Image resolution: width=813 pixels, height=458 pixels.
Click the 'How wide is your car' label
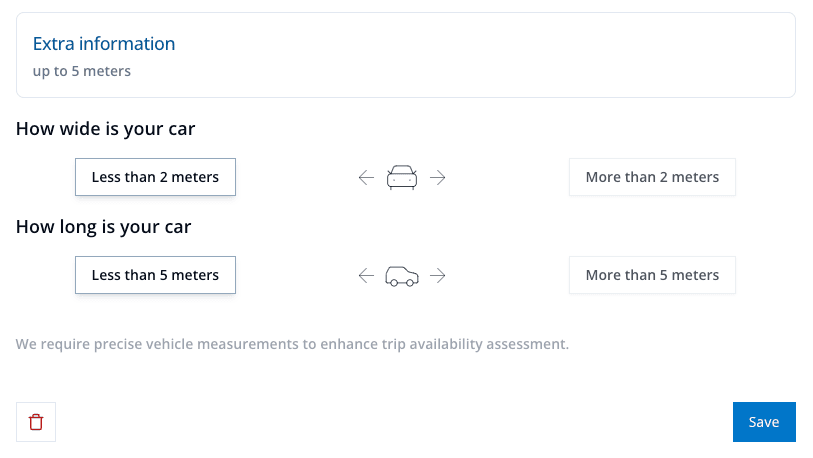point(105,129)
